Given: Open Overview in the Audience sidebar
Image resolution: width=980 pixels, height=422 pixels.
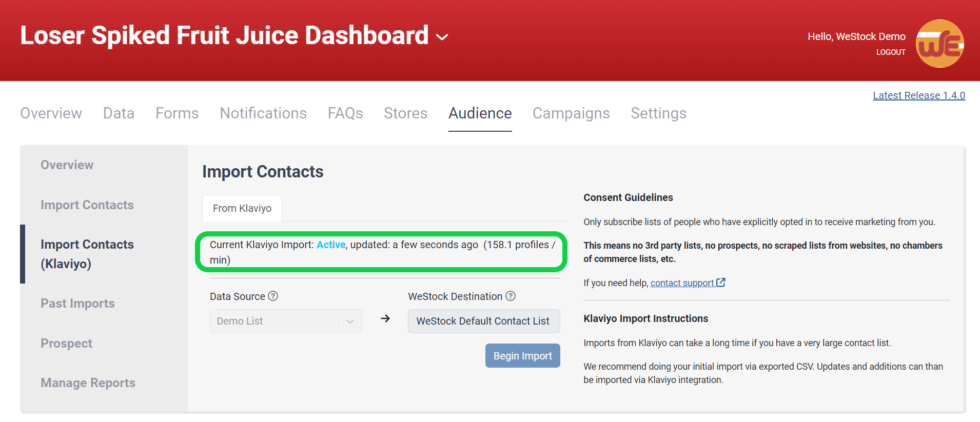Looking at the screenshot, I should tap(67, 165).
